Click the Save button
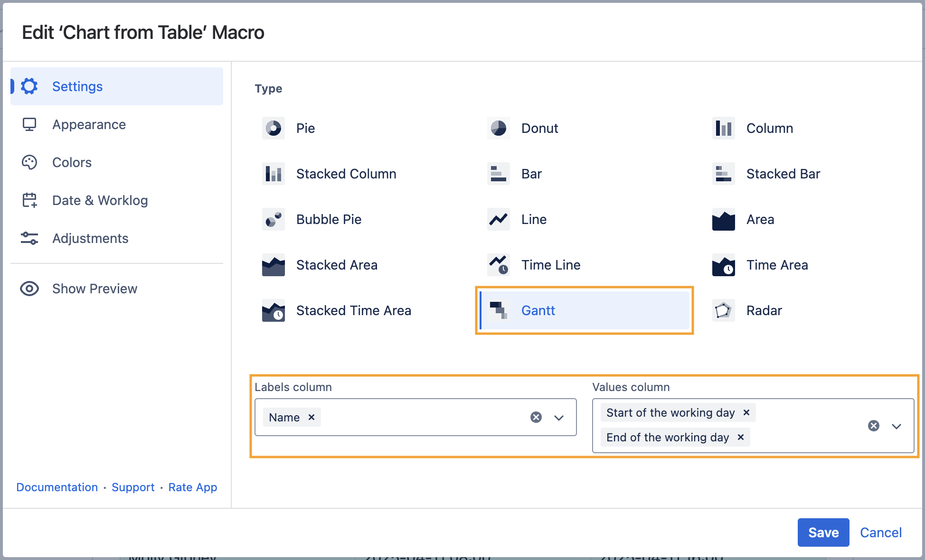Viewport: 925px width, 560px height. [823, 532]
